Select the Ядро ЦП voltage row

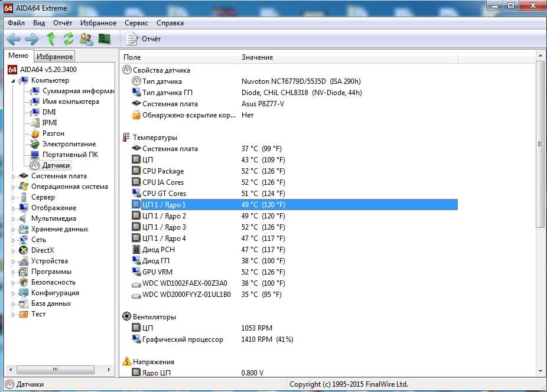[x=294, y=373]
